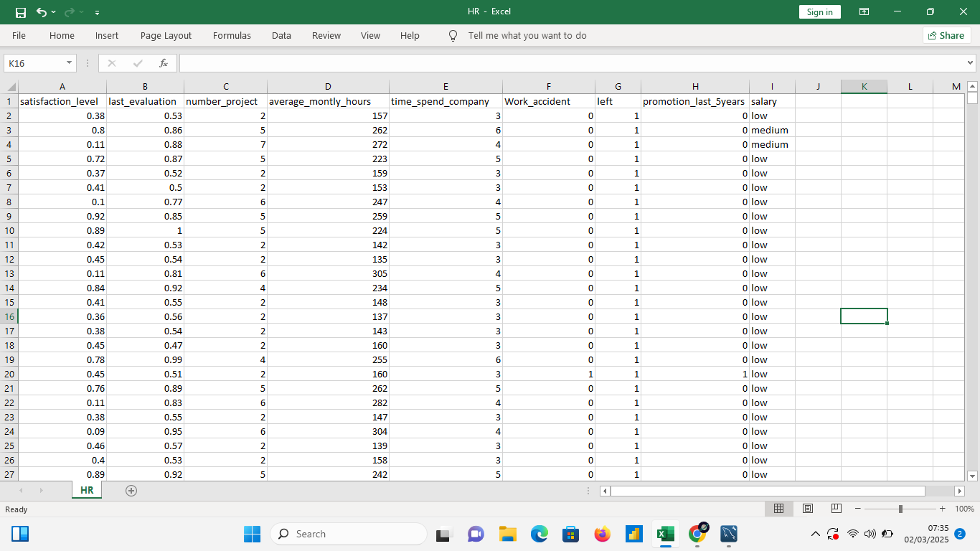Open Customize Quick Access Toolbar arrow
Viewport: 980px width, 551px height.
click(x=97, y=13)
